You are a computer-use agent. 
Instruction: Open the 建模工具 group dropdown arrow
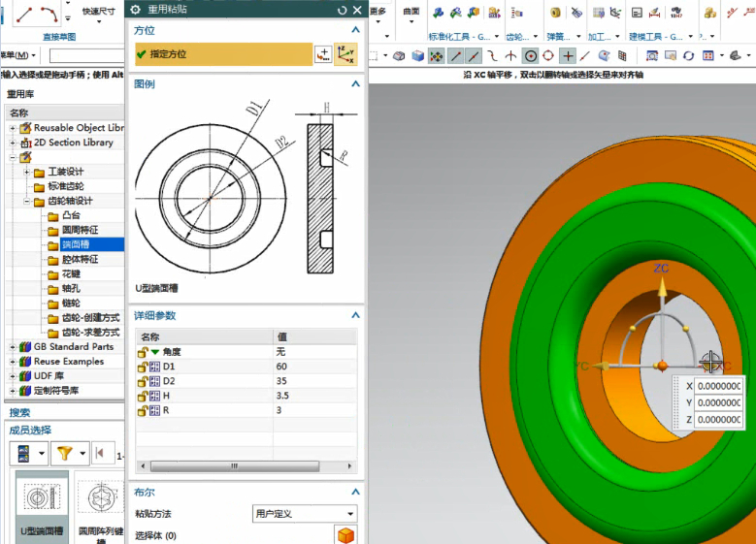pos(690,37)
